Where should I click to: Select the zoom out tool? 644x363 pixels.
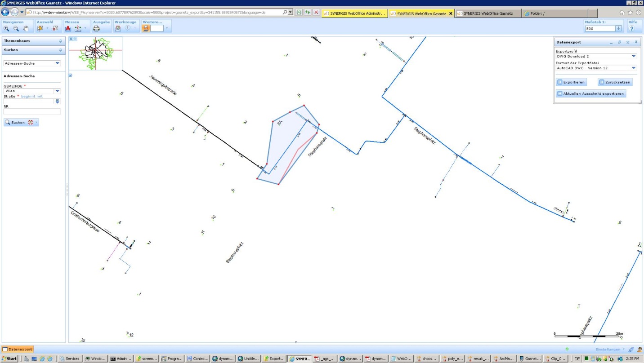pyautogui.click(x=16, y=28)
